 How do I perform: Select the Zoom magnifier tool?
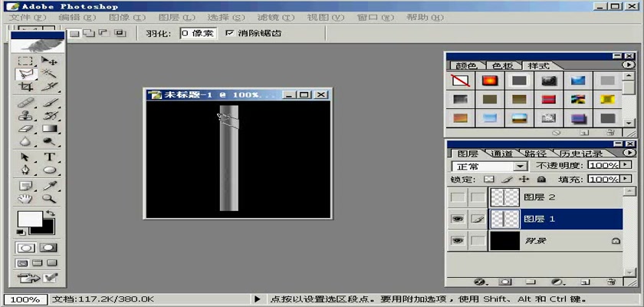point(49,199)
